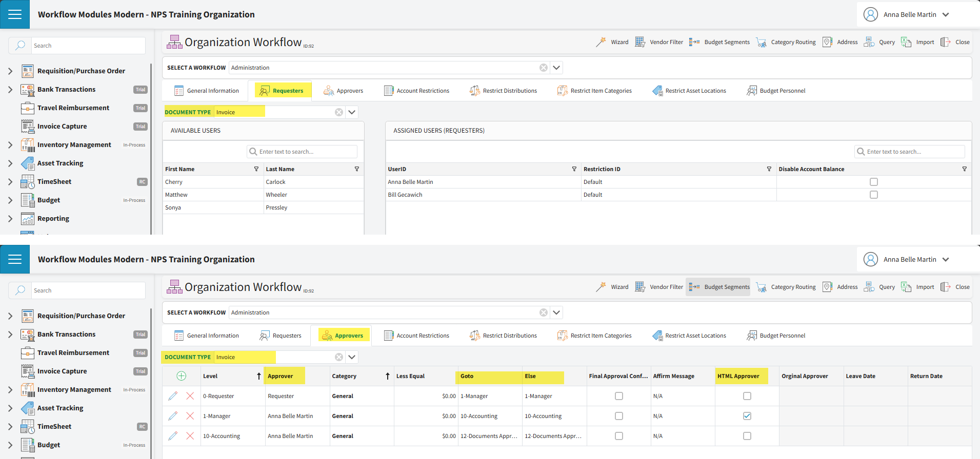Click Restriction ID column filter icon
Viewport: 980px width, 459px height.
pos(769,169)
